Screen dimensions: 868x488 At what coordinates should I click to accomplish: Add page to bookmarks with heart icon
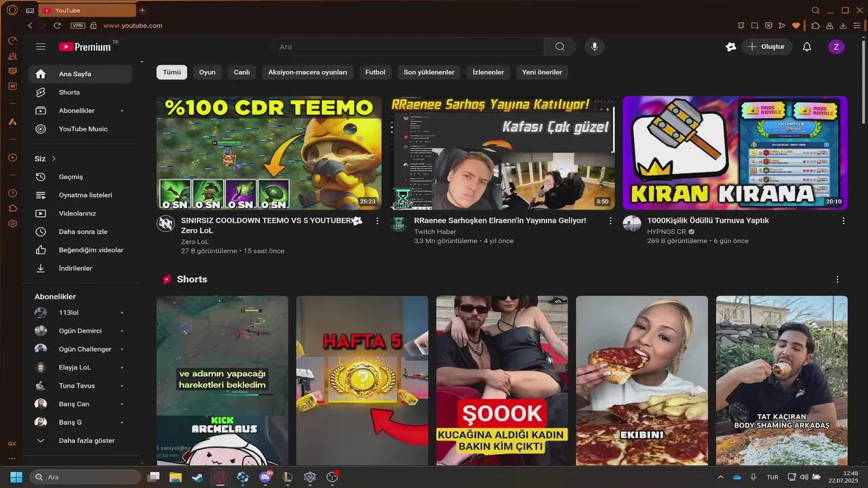point(796,26)
